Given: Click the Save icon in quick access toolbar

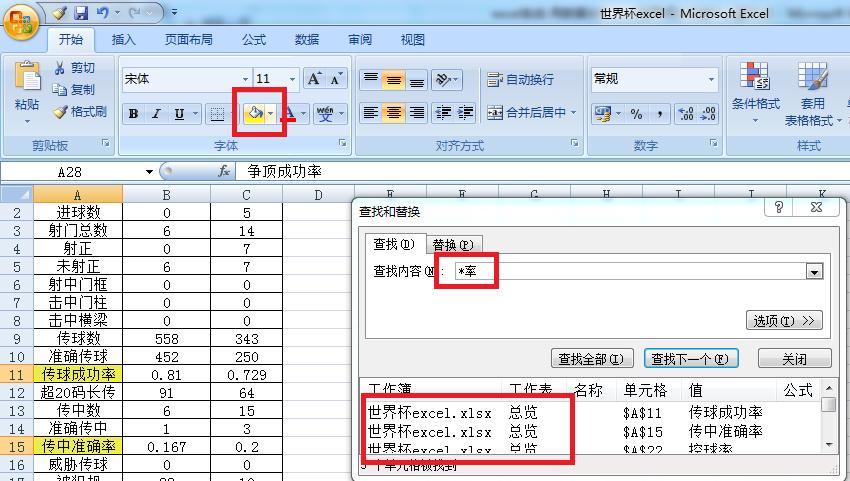Looking at the screenshot, I should (81, 14).
